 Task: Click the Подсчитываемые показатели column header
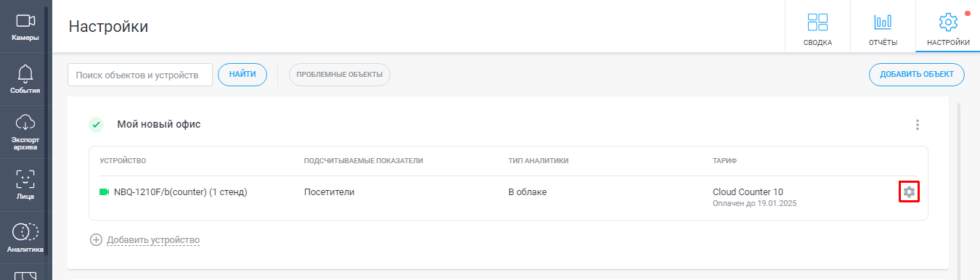click(x=363, y=160)
